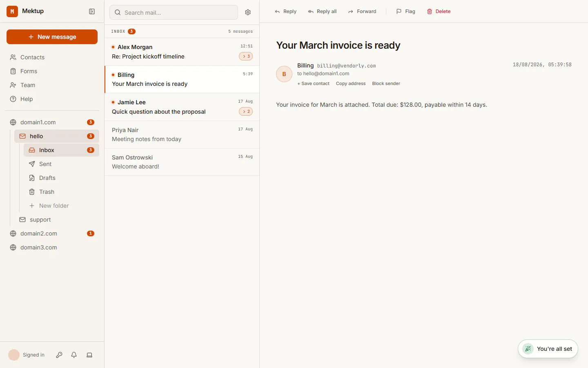Compose a New message

(52, 37)
